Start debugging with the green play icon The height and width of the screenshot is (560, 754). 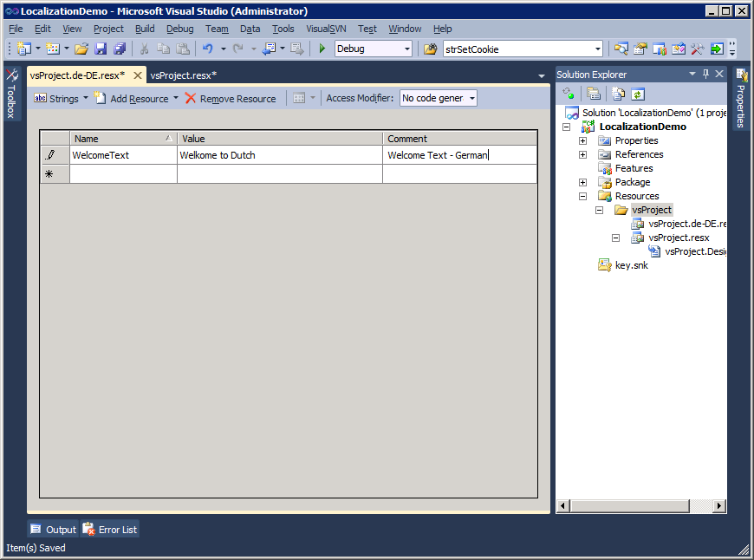tap(322, 49)
